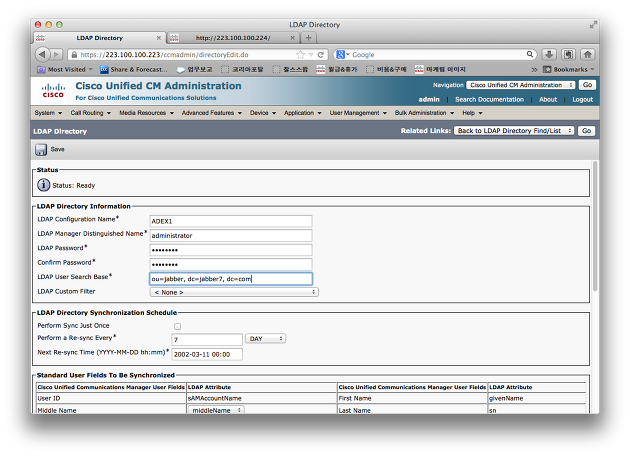This screenshot has width=630, height=456.
Task: Close the 223.100.100.224 tab
Action: point(292,38)
